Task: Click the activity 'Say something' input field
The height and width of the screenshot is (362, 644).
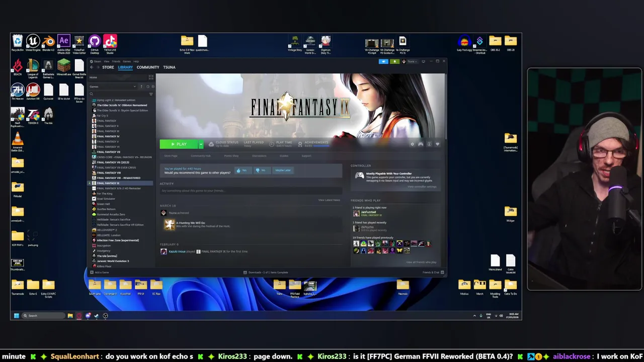Action: [x=251, y=191]
